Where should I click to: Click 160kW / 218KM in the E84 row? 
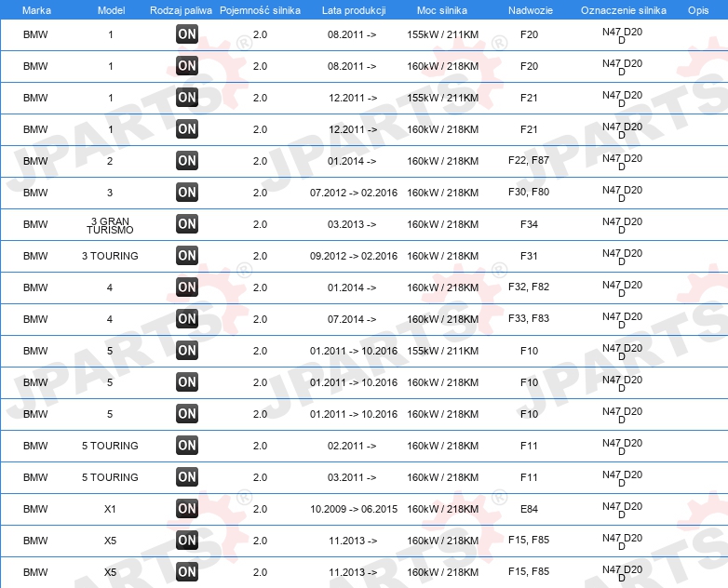pyautogui.click(x=442, y=509)
